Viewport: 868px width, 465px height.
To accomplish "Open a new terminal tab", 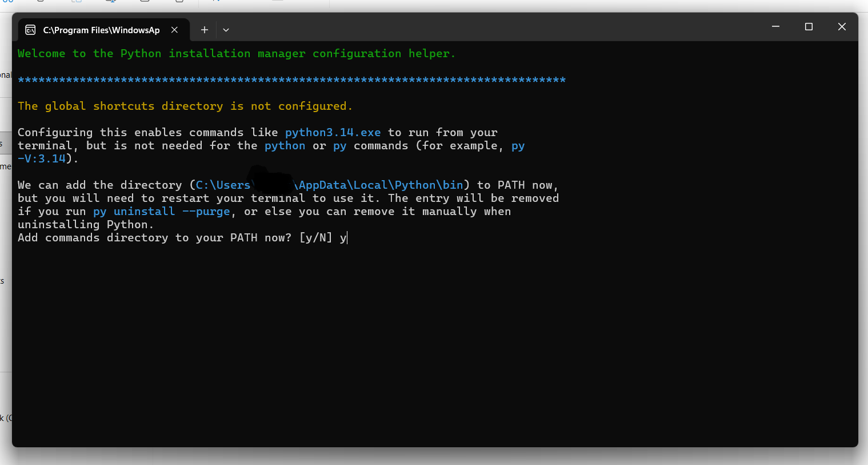I will 204,30.
